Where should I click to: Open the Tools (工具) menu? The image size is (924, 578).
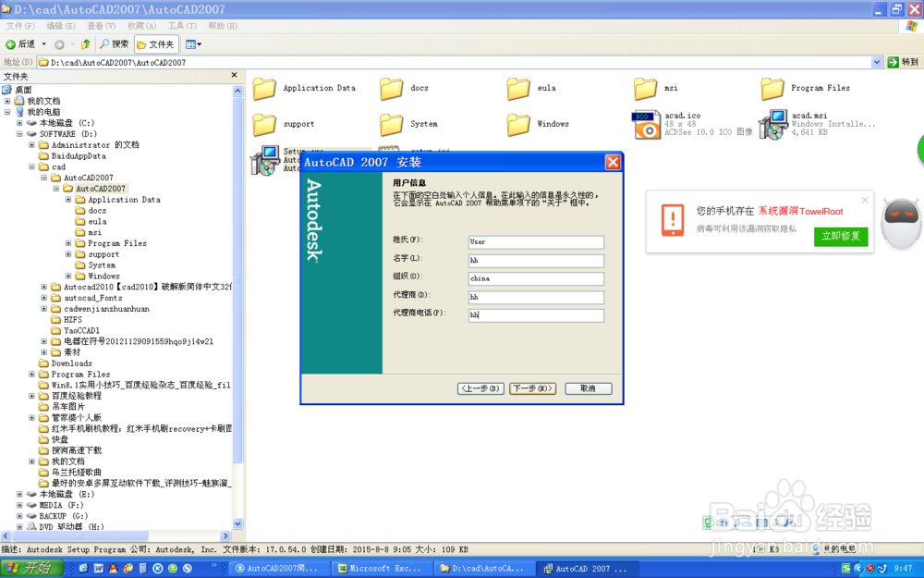[182, 26]
